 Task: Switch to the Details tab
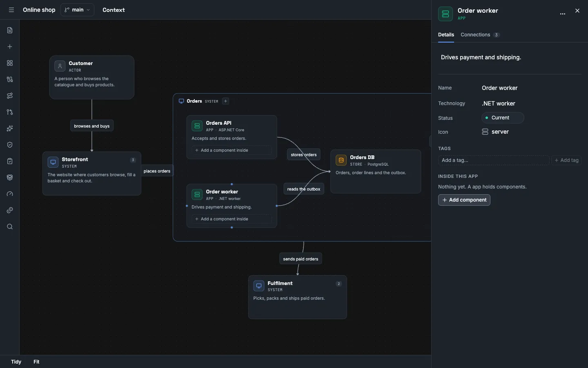point(446,35)
